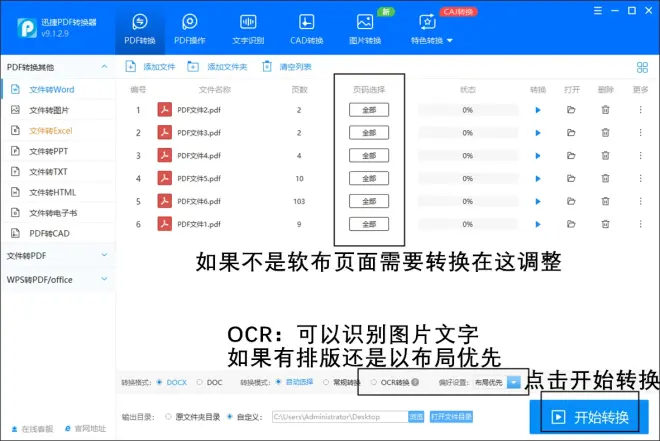Select 文件转HTML in the sidebar
This screenshot has height=441, width=660.
tap(58, 192)
